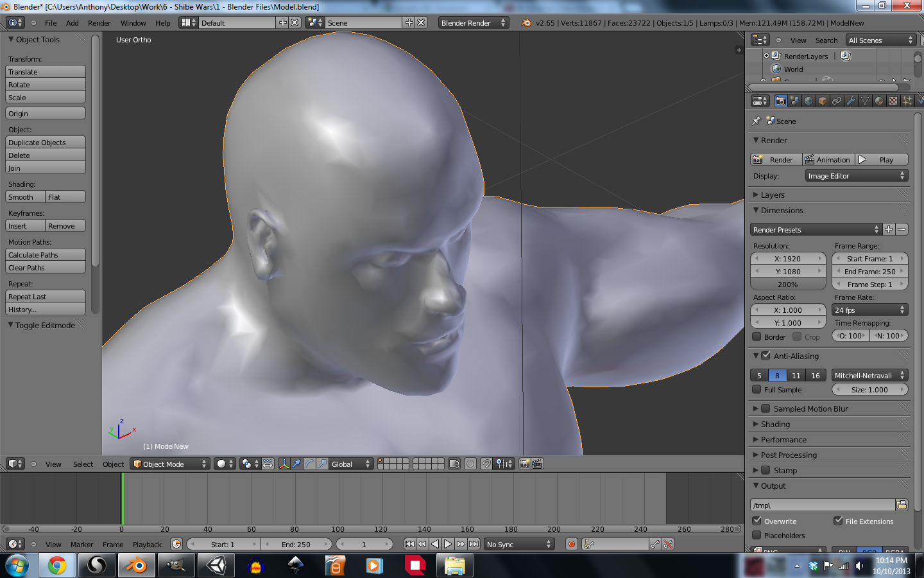This screenshot has height=578, width=924.
Task: Open the Add menu
Action: 73,23
